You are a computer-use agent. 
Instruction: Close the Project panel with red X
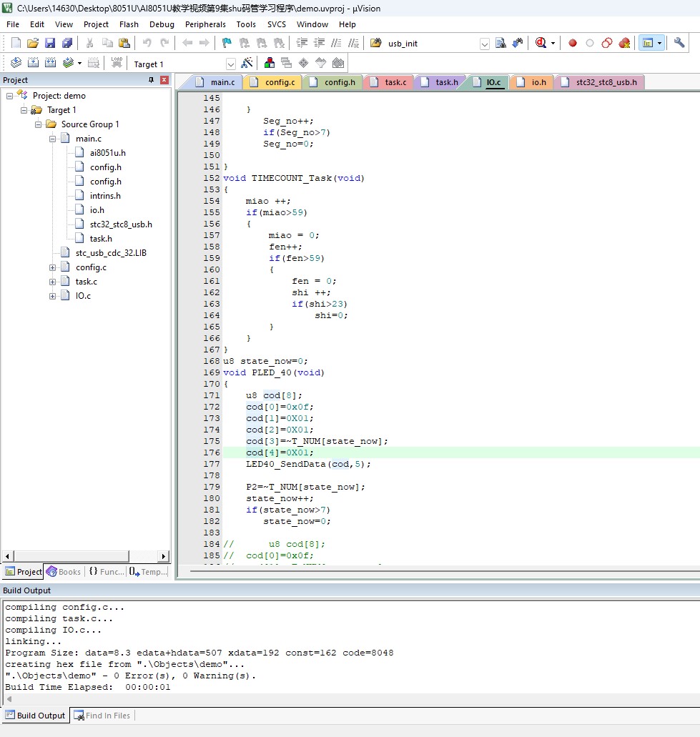click(164, 80)
